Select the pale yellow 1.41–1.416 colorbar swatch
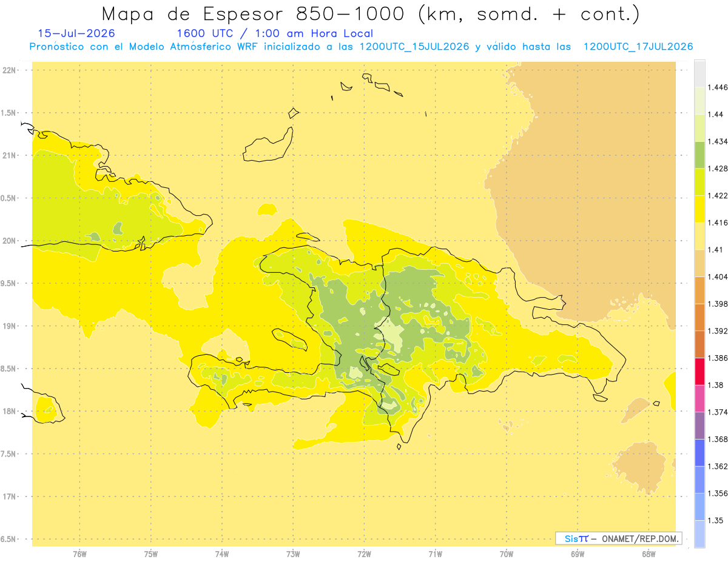The width and height of the screenshot is (728, 562). (699, 236)
